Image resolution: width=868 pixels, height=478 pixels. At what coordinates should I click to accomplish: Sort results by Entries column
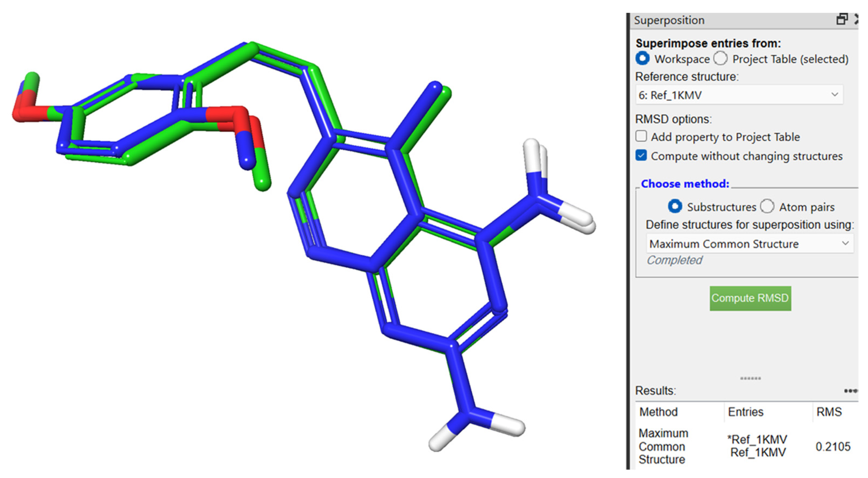745,412
